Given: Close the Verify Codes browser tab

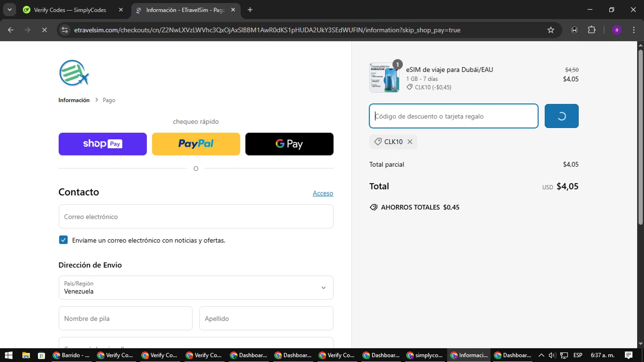Looking at the screenshot, I should point(121,10).
